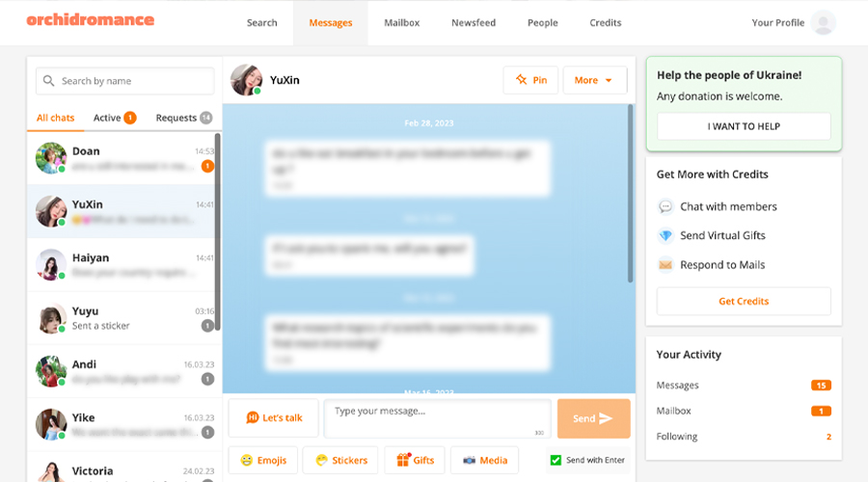Open Yike's avatar in chat list
This screenshot has width=868, height=482.
(51, 424)
